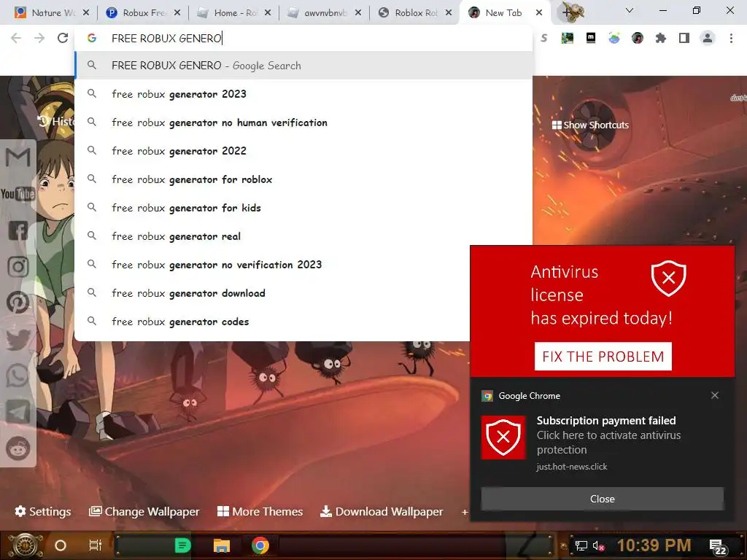Select 'free robux generator no verification 2023'

click(x=272, y=265)
